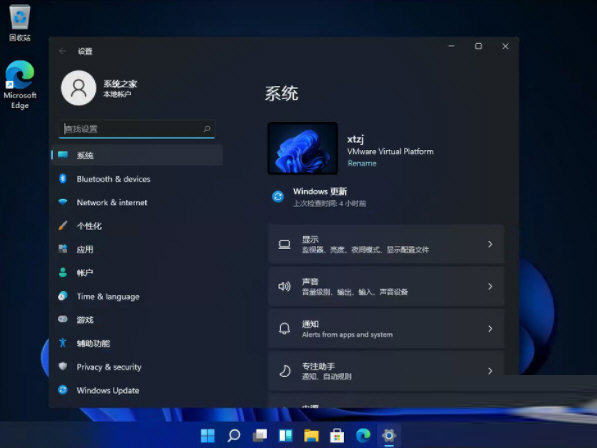Click the moon focus assist icon
Screen dimensions: 597x448
[285, 371]
